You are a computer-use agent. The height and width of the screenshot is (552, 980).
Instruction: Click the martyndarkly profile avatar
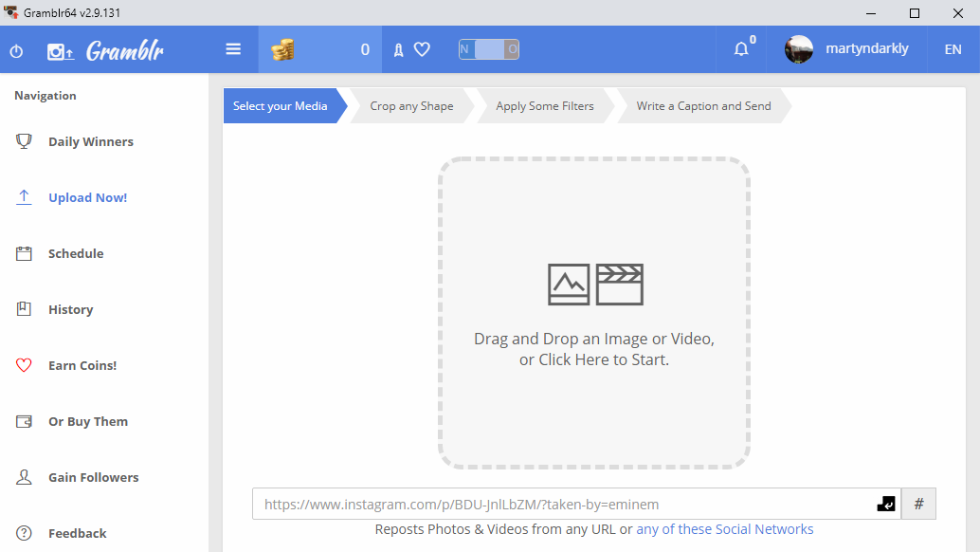coord(799,49)
